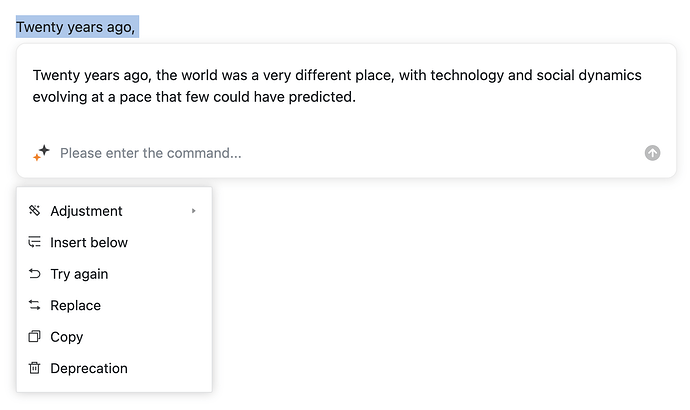This screenshot has height=410, width=690.
Task: Click the Try again undo arrow icon
Action: point(34,274)
